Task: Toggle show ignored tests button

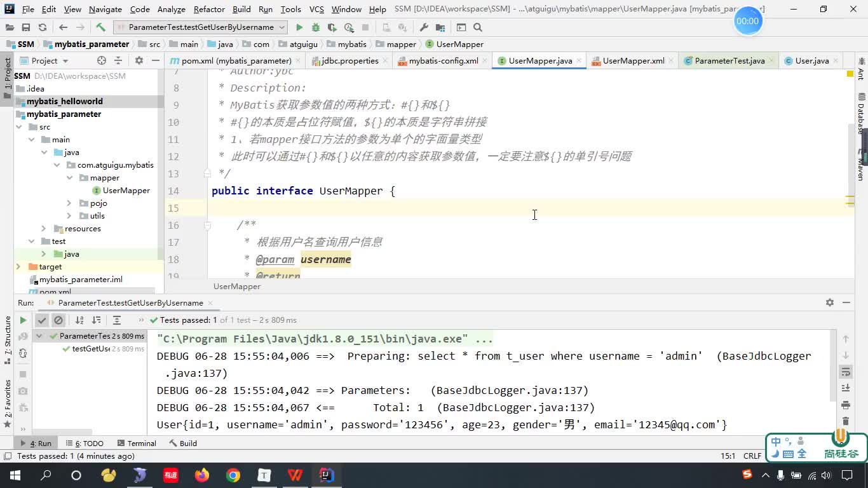Action: (58, 320)
